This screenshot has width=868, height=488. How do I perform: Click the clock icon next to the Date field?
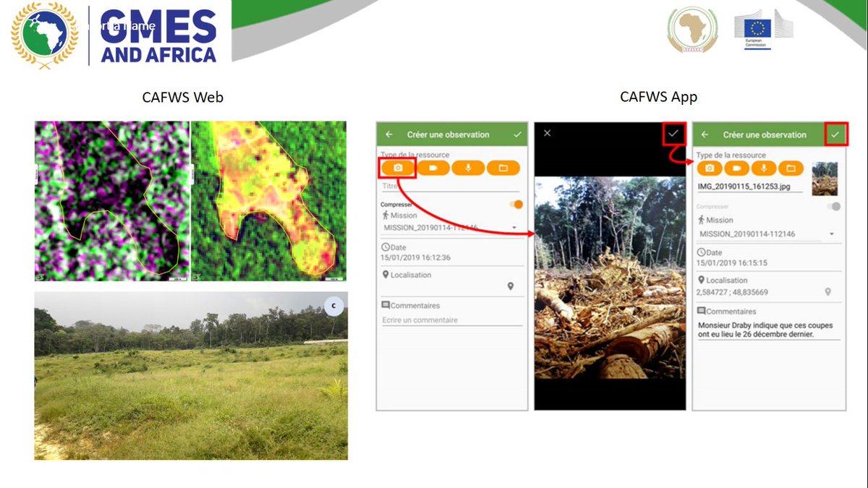(385, 248)
